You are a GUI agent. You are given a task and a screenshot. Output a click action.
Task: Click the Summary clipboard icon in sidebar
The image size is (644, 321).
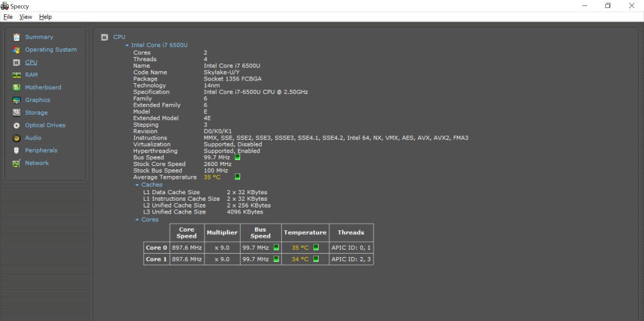click(16, 38)
